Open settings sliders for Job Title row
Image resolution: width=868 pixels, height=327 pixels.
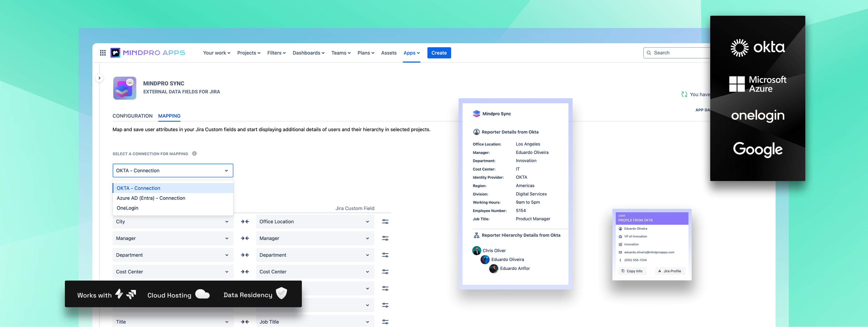(385, 322)
